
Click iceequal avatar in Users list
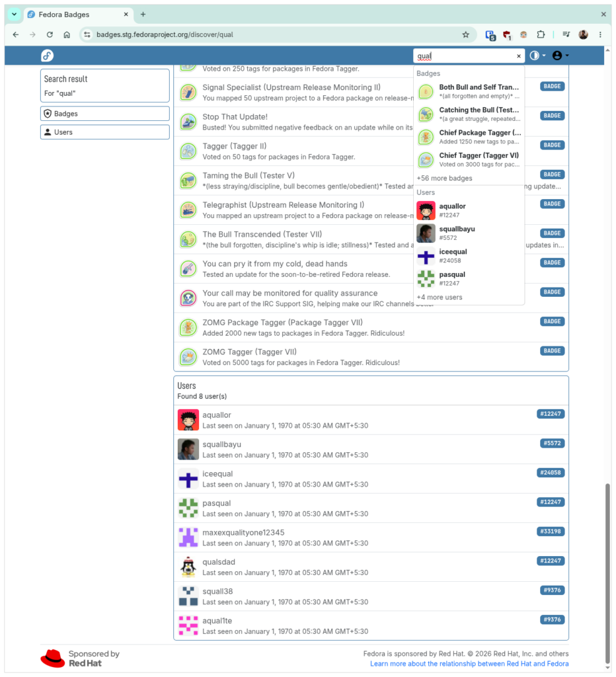(x=188, y=479)
